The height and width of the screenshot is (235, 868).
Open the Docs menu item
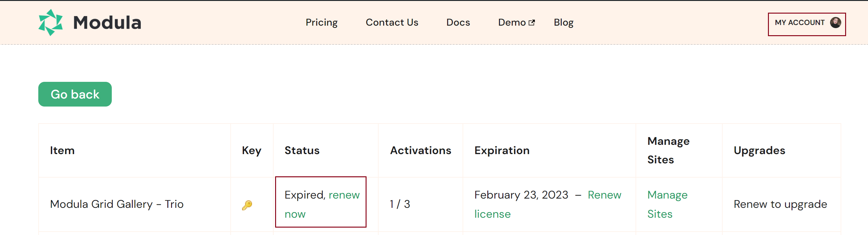[x=458, y=22]
